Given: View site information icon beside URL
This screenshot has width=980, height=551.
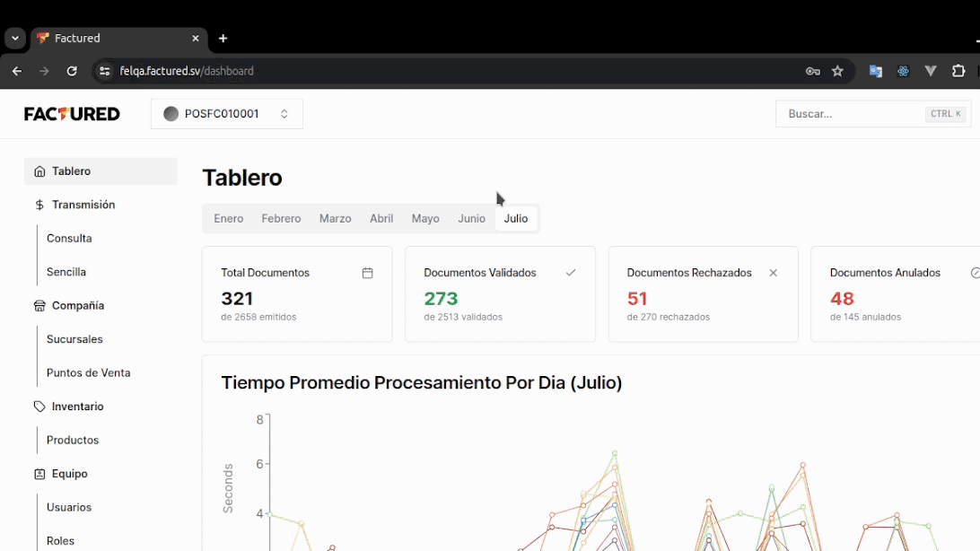Looking at the screenshot, I should coord(105,71).
